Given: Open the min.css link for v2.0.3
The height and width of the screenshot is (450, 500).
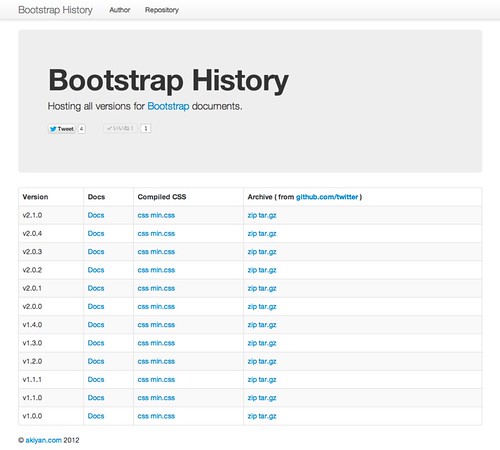Looking at the screenshot, I should [x=163, y=252].
